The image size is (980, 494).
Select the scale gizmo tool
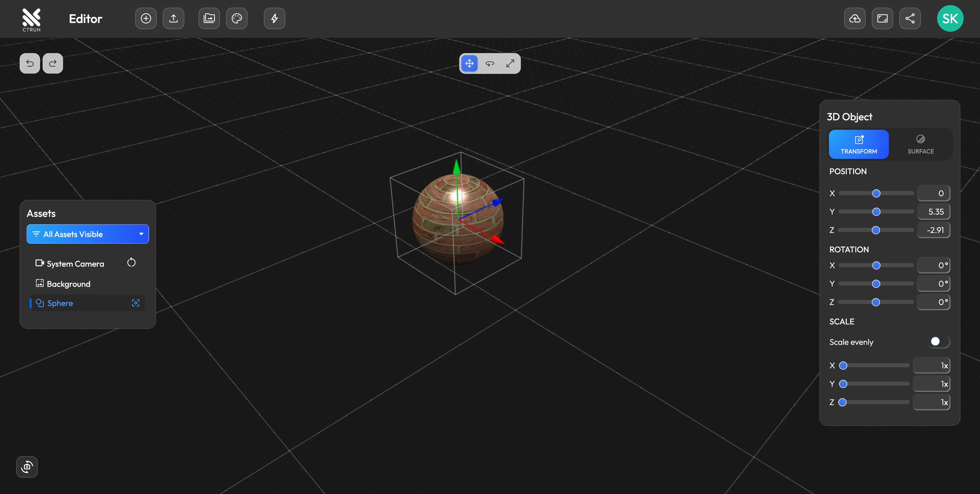click(510, 64)
